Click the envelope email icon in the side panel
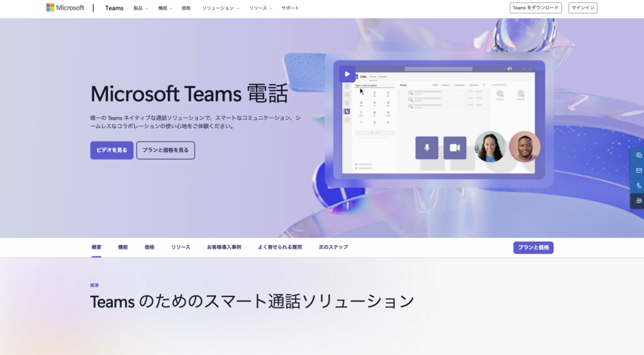 pos(639,170)
